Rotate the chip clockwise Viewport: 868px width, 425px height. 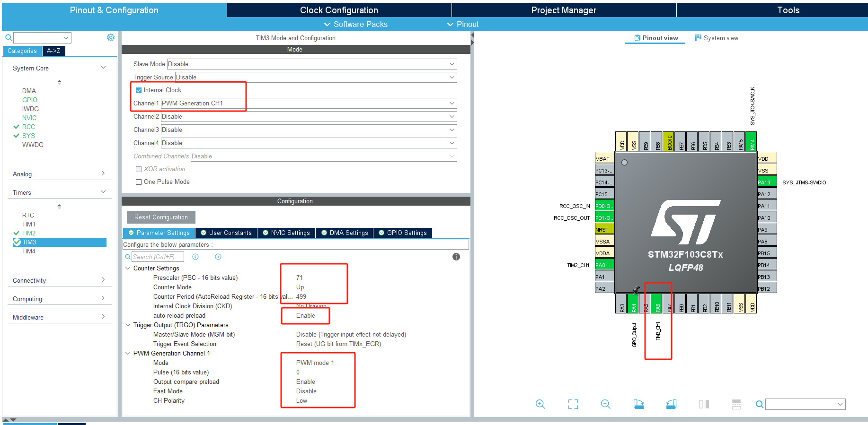pyautogui.click(x=638, y=404)
